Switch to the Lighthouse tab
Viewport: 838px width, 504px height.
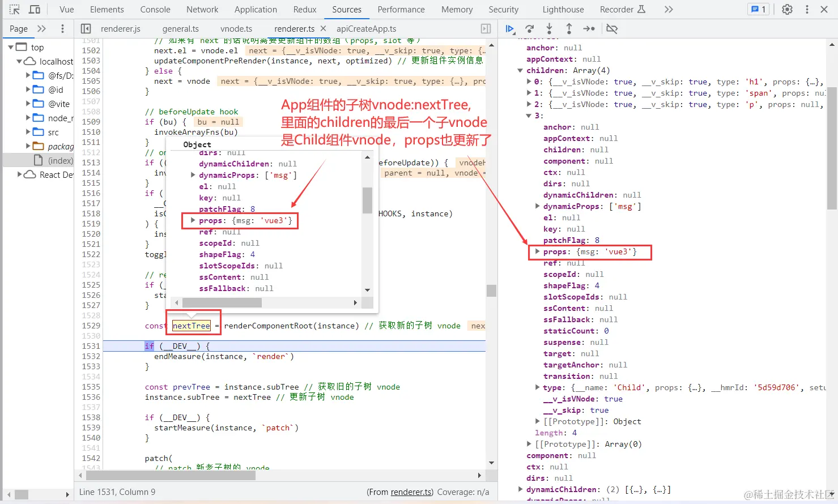(563, 10)
